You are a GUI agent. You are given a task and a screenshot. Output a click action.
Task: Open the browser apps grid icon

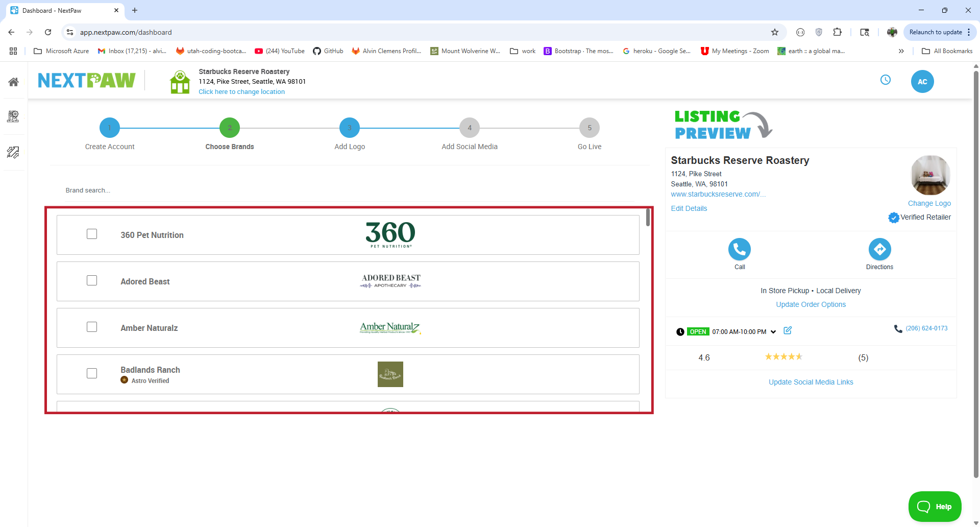tap(13, 51)
